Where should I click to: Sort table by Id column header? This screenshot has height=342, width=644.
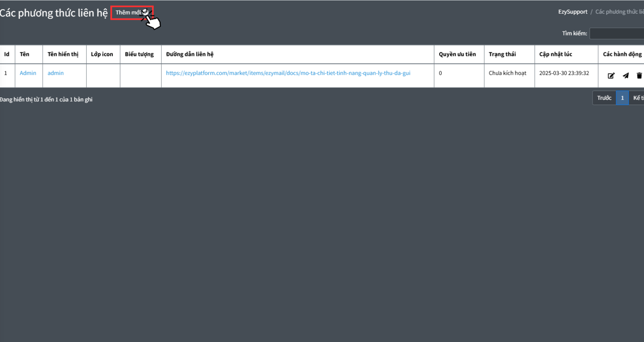coord(7,54)
